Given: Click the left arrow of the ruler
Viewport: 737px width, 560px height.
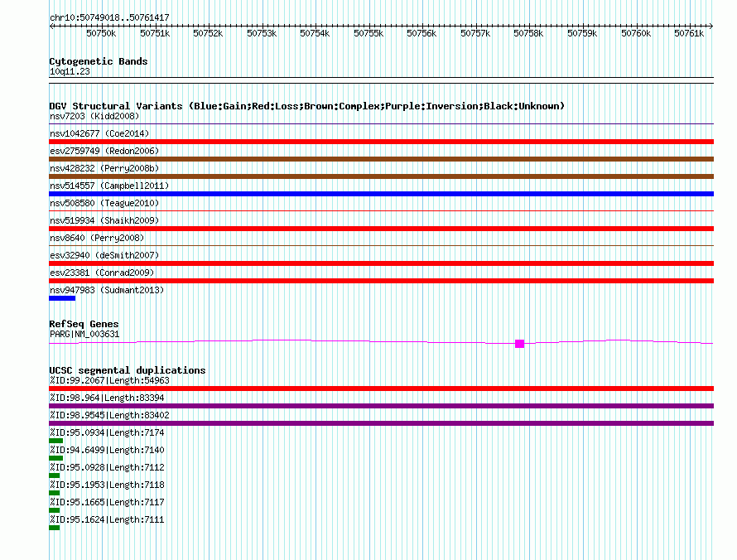Looking at the screenshot, I should click(x=51, y=26).
